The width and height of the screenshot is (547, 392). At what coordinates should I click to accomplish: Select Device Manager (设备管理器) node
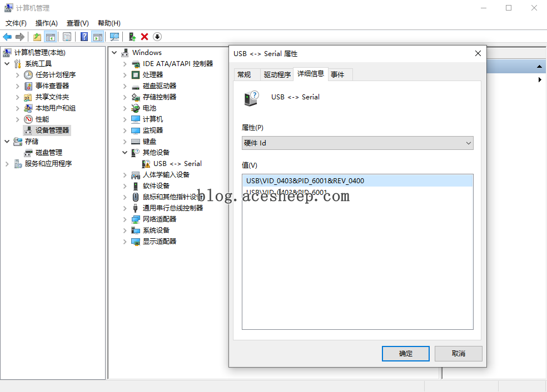[52, 130]
